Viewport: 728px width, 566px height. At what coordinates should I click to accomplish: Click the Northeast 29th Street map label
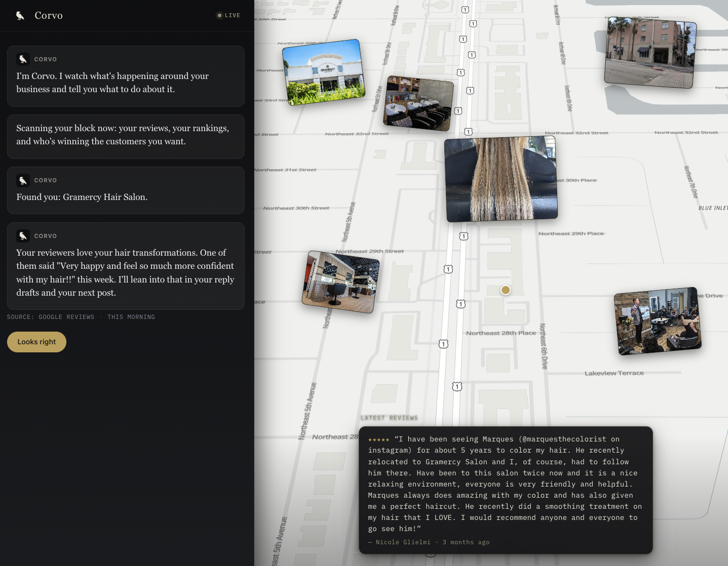[x=370, y=251]
